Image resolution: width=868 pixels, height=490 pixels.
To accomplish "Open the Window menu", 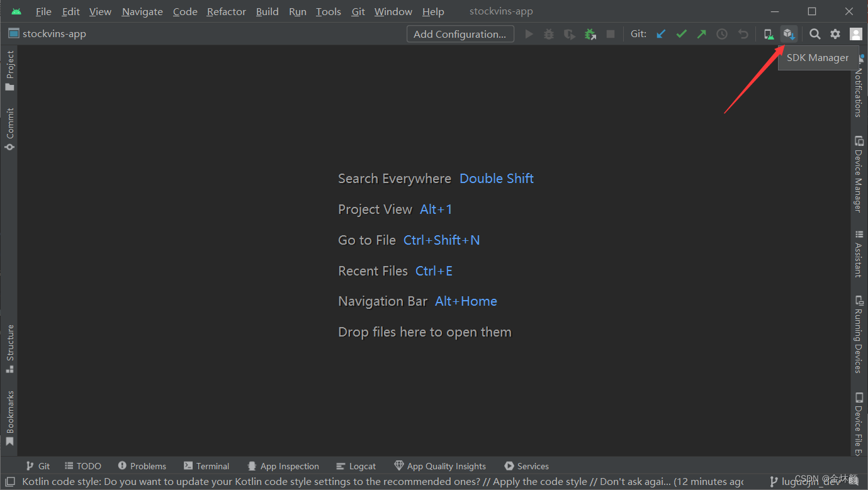I will pos(393,11).
